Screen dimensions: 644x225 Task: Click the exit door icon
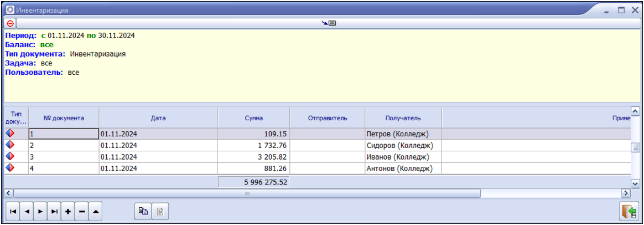(x=629, y=212)
